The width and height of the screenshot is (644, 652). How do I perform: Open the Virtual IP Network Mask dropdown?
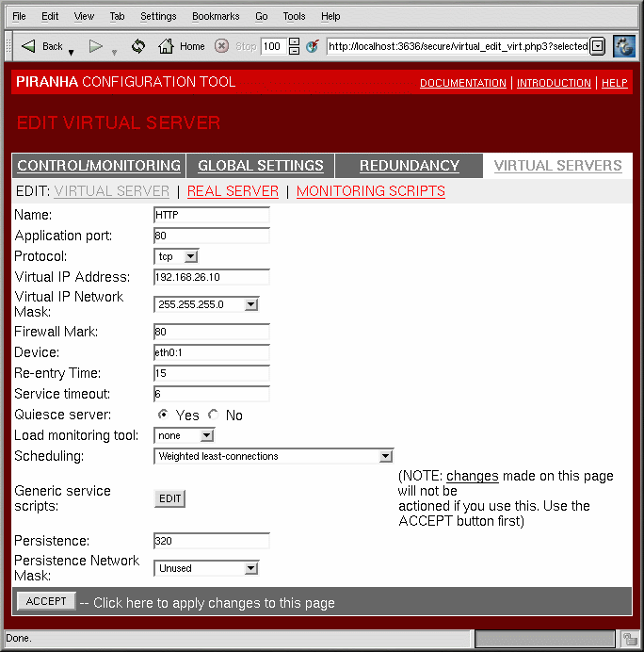tap(206, 304)
